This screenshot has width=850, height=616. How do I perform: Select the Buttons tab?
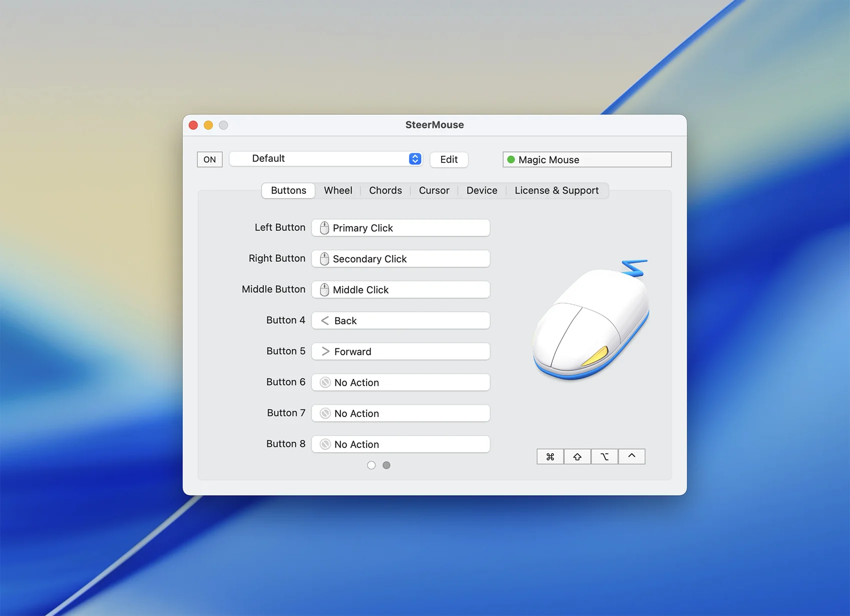pos(288,190)
